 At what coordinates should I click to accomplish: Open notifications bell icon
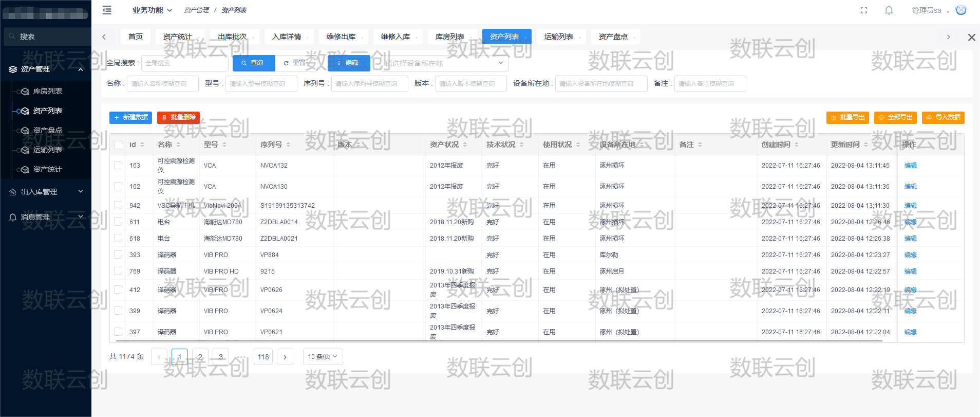(889, 10)
